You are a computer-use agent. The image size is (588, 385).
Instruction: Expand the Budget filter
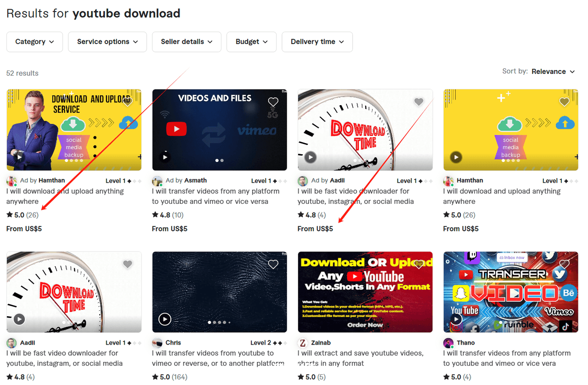coord(252,42)
